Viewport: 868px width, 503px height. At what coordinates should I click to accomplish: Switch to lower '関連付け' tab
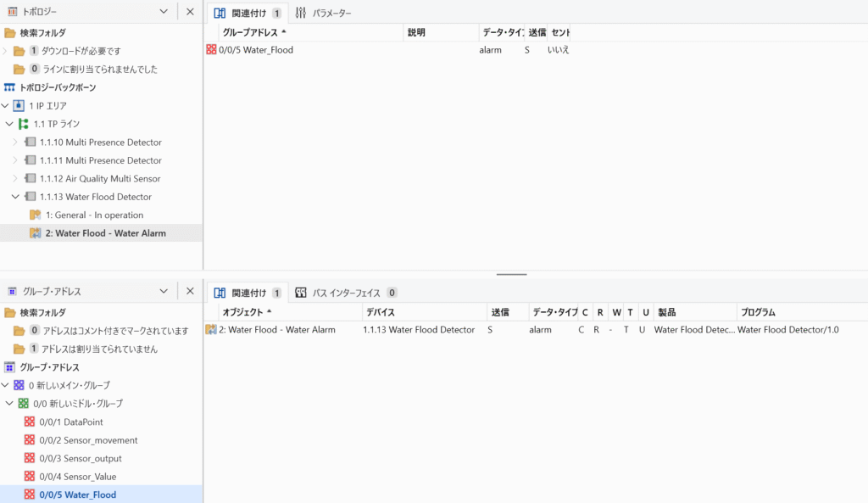(248, 293)
